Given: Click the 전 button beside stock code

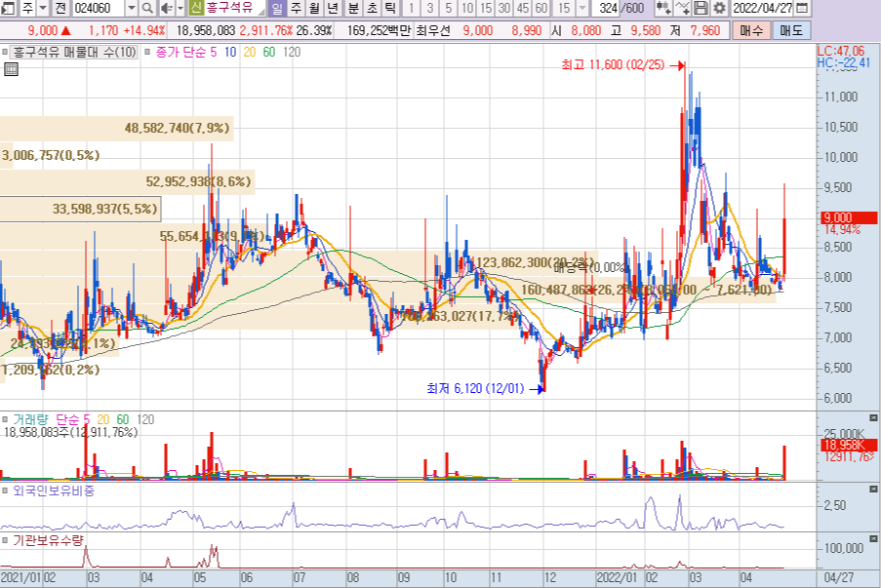Looking at the screenshot, I should click(x=60, y=8).
